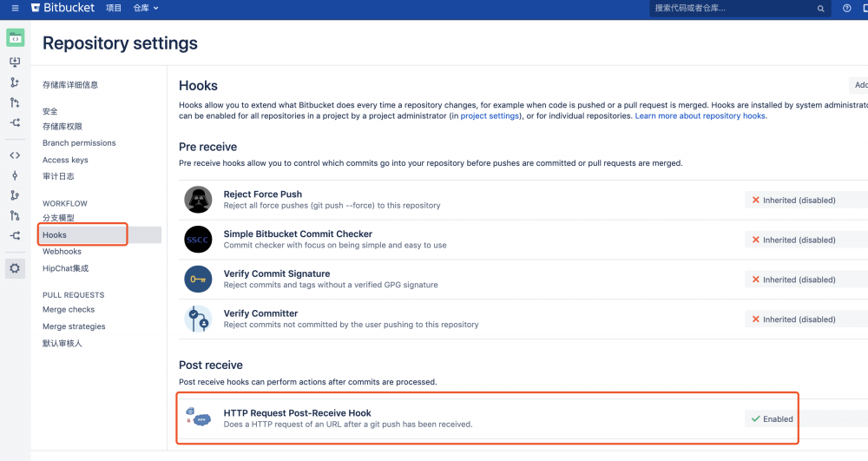Open the 项目 menu in top bar

pyautogui.click(x=114, y=8)
